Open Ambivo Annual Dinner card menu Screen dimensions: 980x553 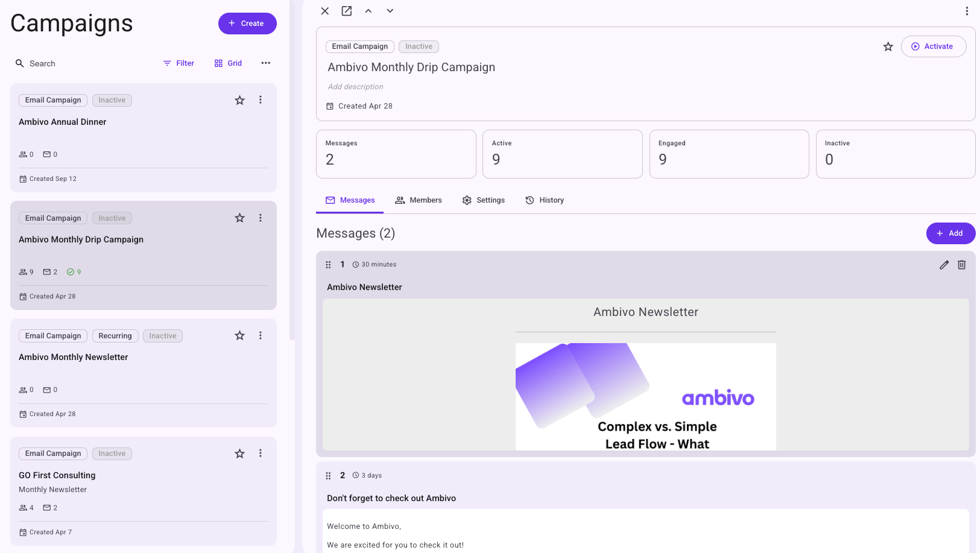click(x=261, y=100)
